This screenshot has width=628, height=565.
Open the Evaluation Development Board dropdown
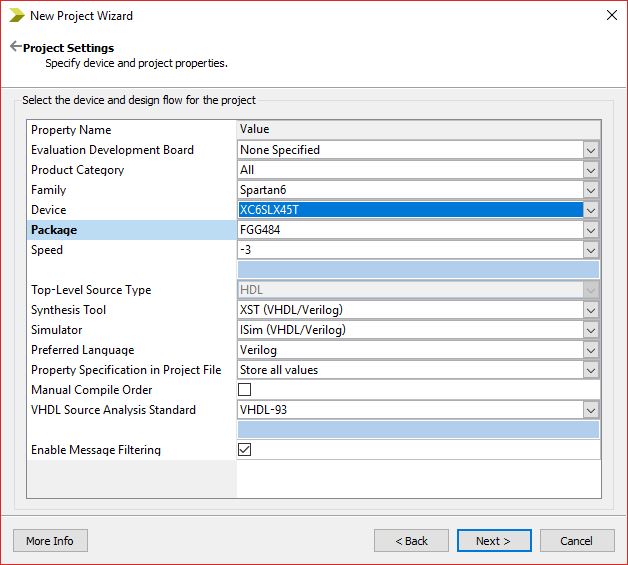591,150
